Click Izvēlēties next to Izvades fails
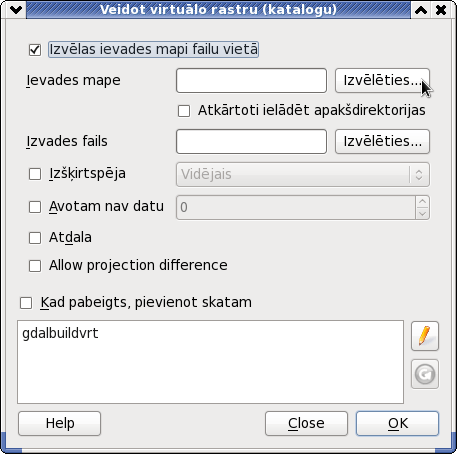The image size is (457, 454). pos(382,142)
